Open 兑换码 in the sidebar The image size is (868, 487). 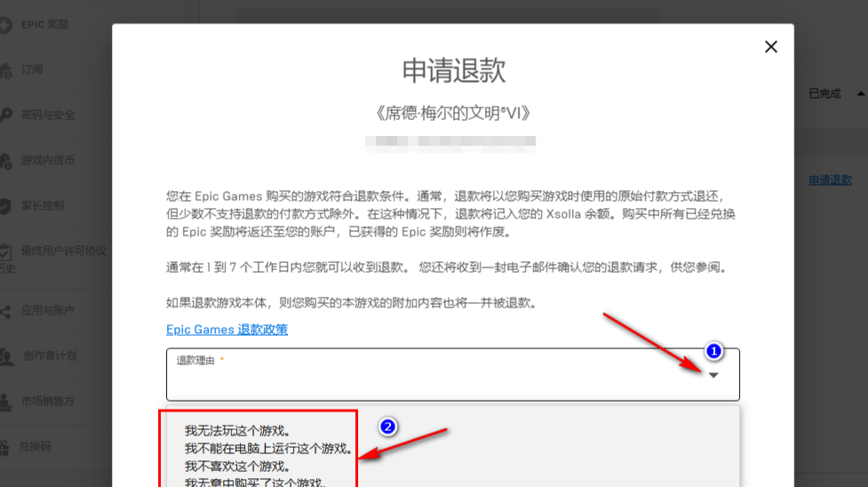click(35, 446)
